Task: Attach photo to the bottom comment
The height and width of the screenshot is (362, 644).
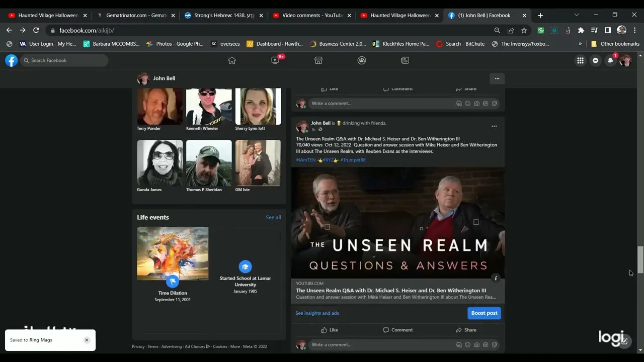Action: (x=476, y=345)
